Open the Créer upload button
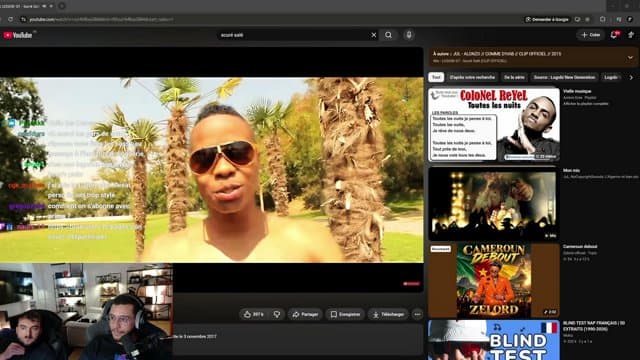 coord(590,35)
